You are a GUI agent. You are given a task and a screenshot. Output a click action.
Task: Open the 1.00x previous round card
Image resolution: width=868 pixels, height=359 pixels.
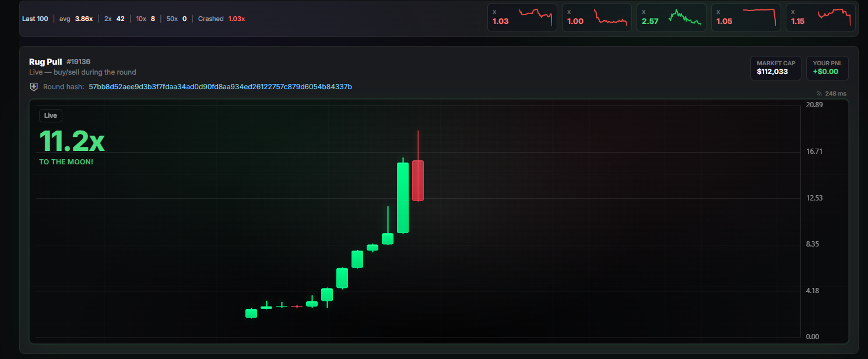tap(596, 17)
